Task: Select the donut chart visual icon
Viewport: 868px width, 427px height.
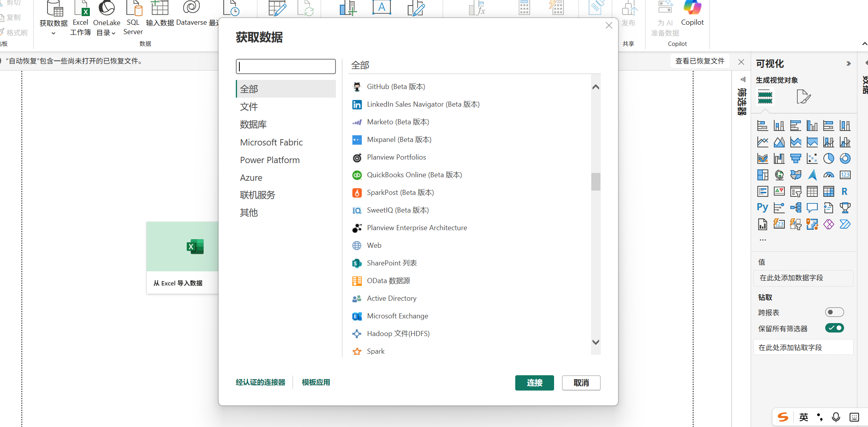Action: tap(845, 158)
